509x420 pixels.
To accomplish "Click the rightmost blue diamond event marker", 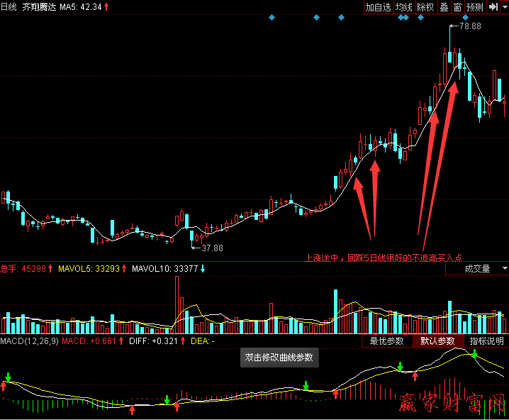I will (x=465, y=17).
